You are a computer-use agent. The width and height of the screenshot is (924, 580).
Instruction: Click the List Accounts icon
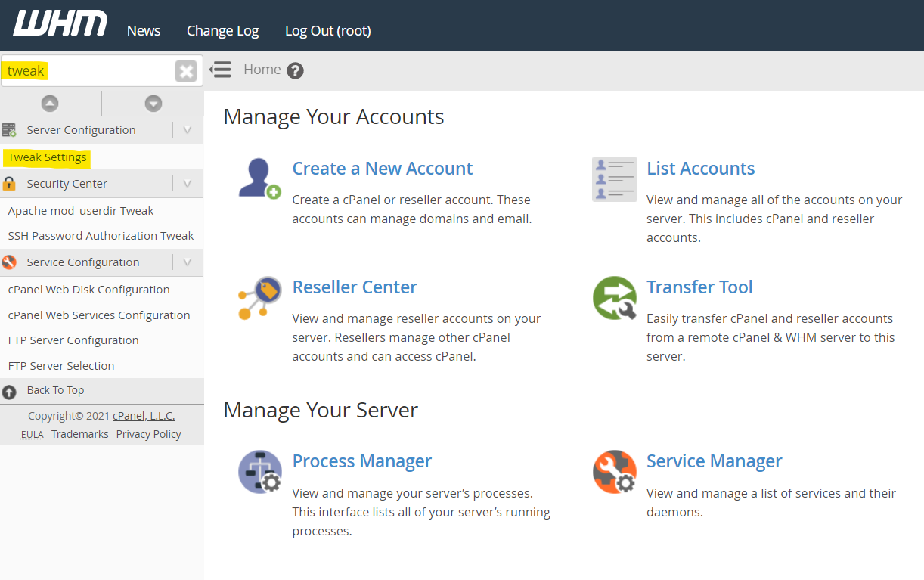pos(614,179)
